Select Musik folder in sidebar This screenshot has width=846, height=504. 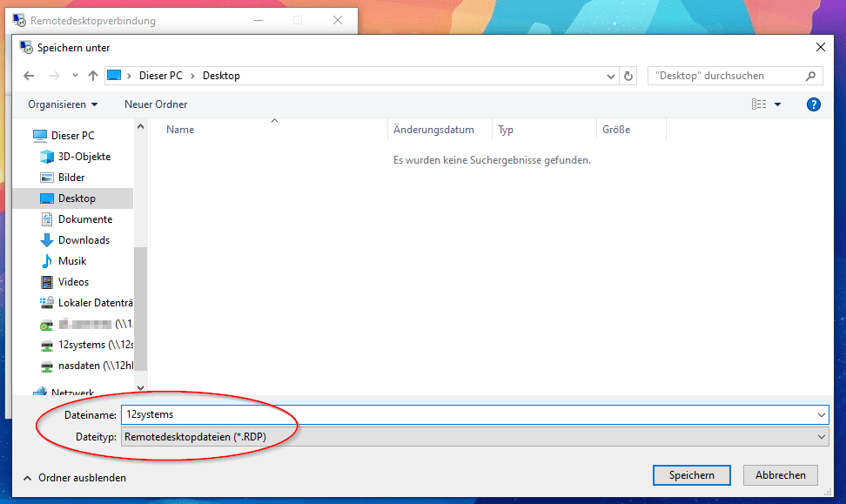tap(71, 261)
